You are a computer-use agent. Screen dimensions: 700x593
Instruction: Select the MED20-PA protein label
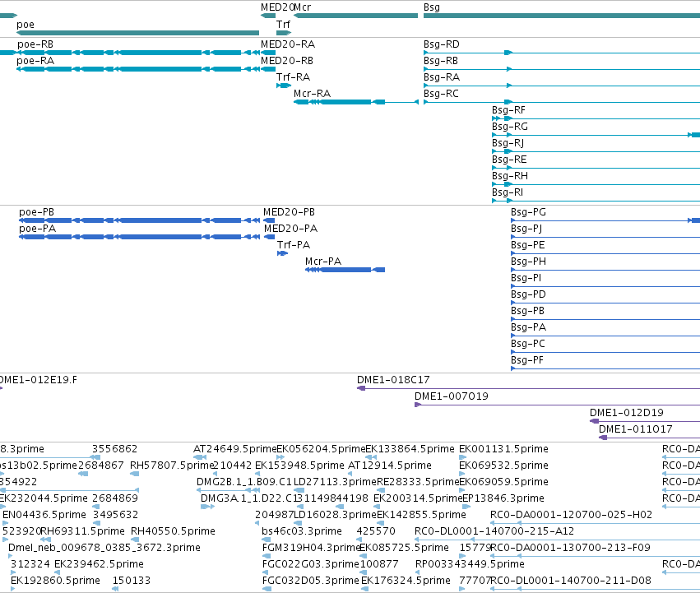(290, 229)
